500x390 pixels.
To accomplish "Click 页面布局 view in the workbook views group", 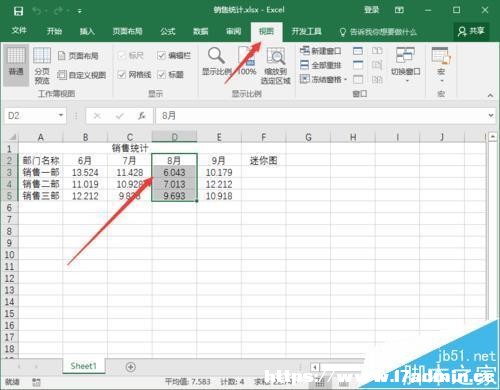I will 79,56.
